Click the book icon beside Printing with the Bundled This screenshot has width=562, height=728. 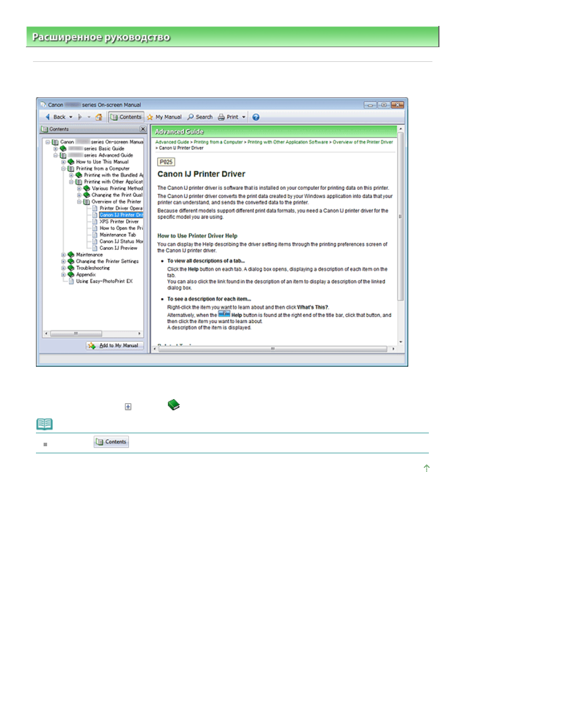(79, 175)
